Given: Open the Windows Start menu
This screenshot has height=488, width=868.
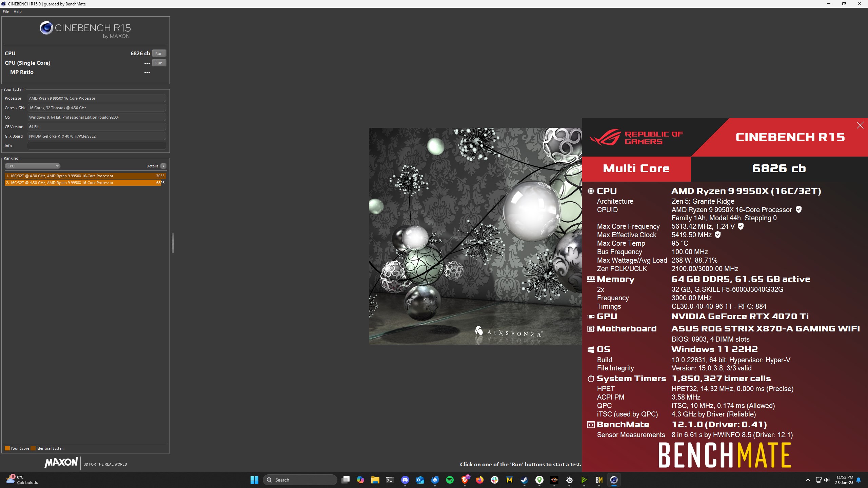Looking at the screenshot, I should click(x=254, y=480).
